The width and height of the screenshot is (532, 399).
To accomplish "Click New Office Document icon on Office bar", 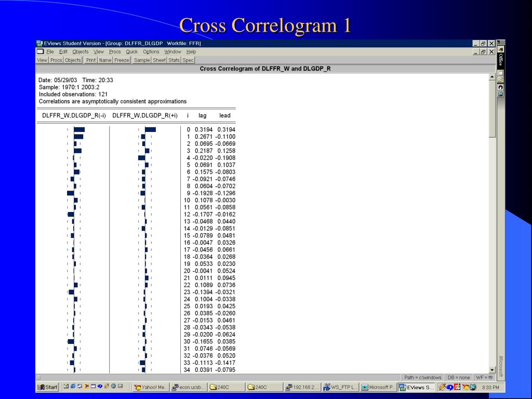I will pyautogui.click(x=501, y=73).
